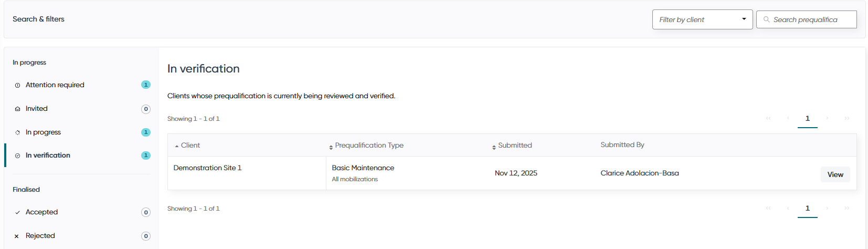This screenshot has height=249, width=868.
Task: Click the magnifier icon in search box
Action: pos(767,19)
